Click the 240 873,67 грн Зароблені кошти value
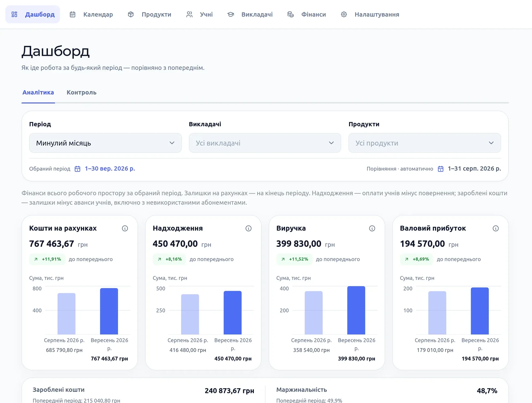Image resolution: width=532 pixels, height=403 pixels. tap(229, 391)
